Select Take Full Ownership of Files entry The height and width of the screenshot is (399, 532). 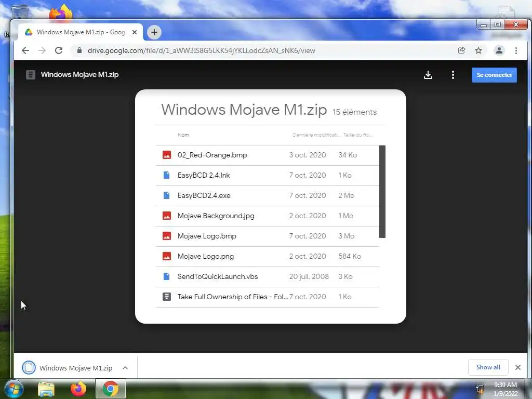267,297
